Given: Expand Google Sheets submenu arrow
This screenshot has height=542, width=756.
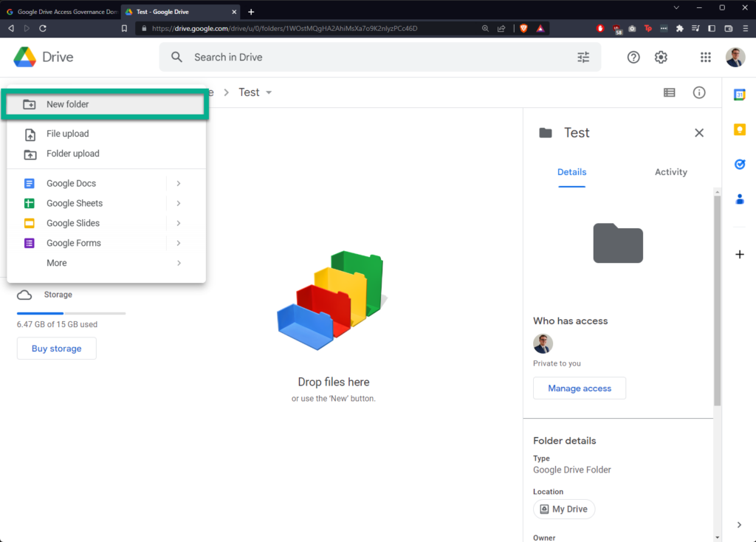Looking at the screenshot, I should point(179,204).
